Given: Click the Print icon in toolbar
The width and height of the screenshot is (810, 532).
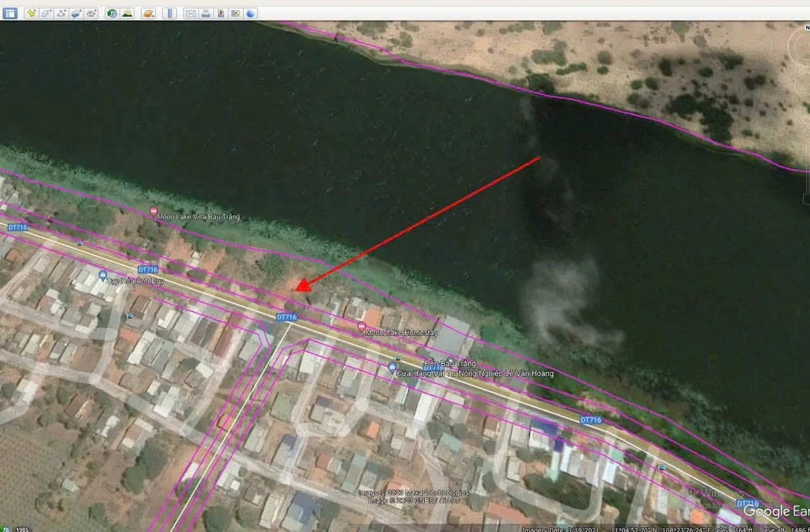Looking at the screenshot, I should coord(206,14).
